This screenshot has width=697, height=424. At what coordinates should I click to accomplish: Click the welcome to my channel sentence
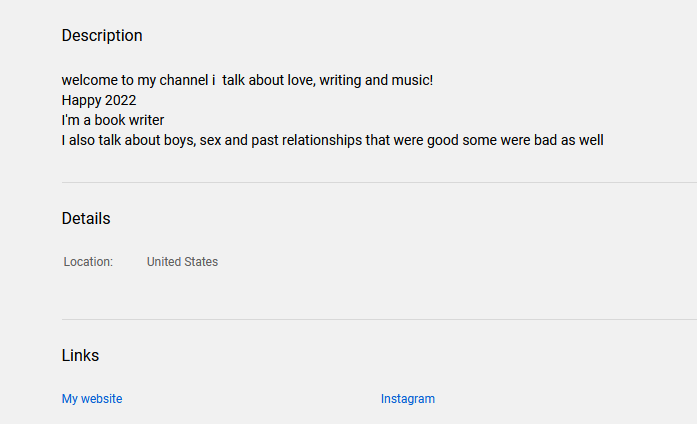[247, 80]
